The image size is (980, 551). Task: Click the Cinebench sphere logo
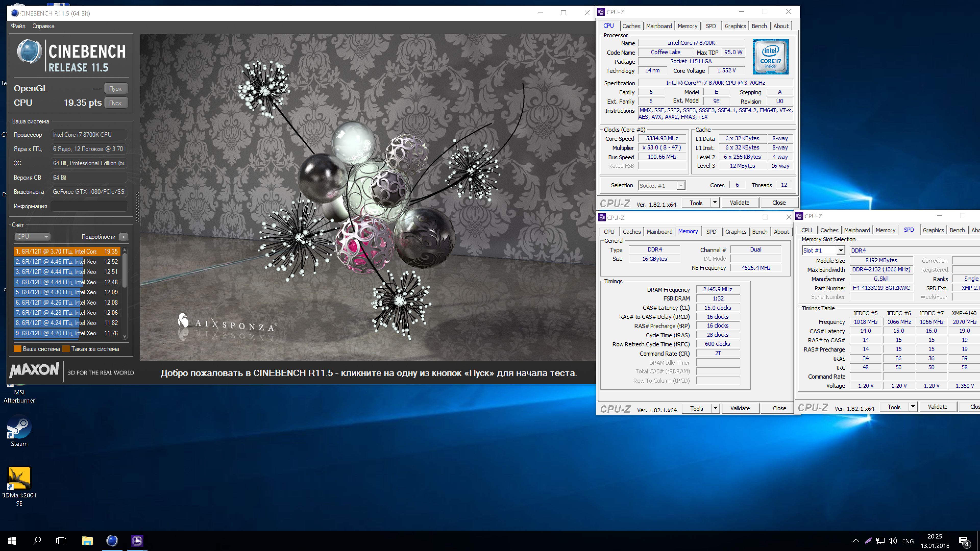29,51
